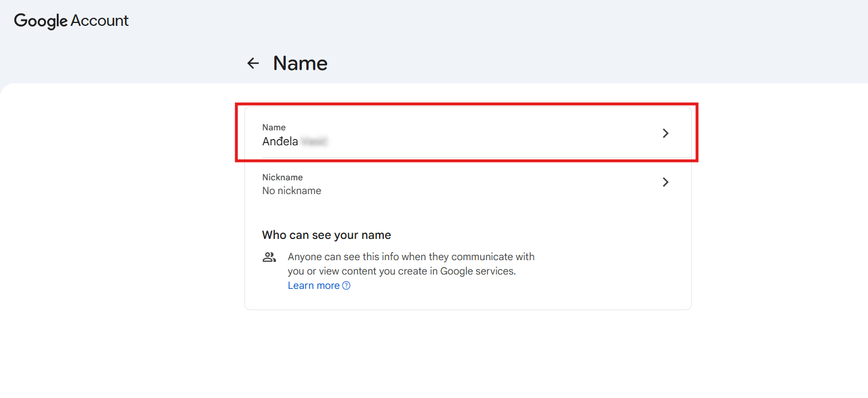Click the name value Anđela
The height and width of the screenshot is (398, 868).
(x=280, y=141)
